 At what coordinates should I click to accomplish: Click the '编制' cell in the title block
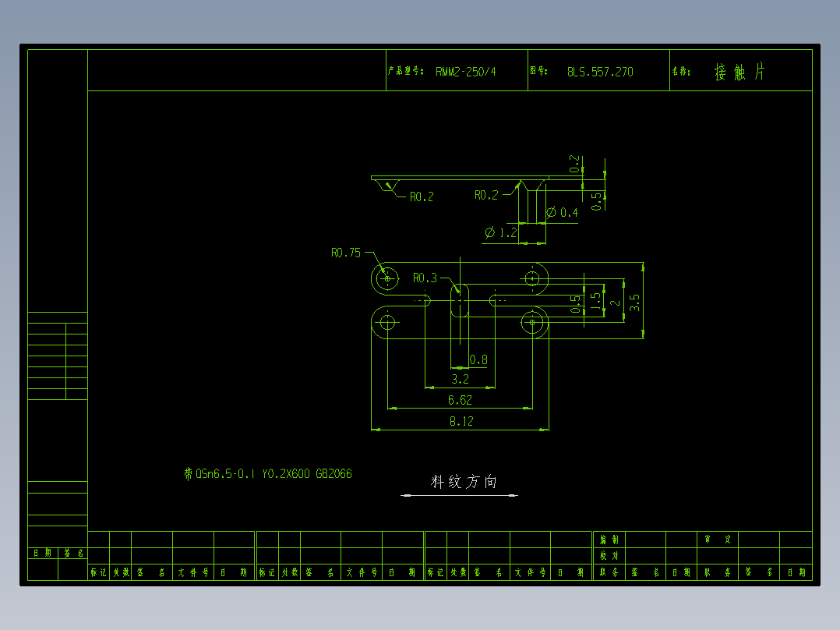[609, 540]
